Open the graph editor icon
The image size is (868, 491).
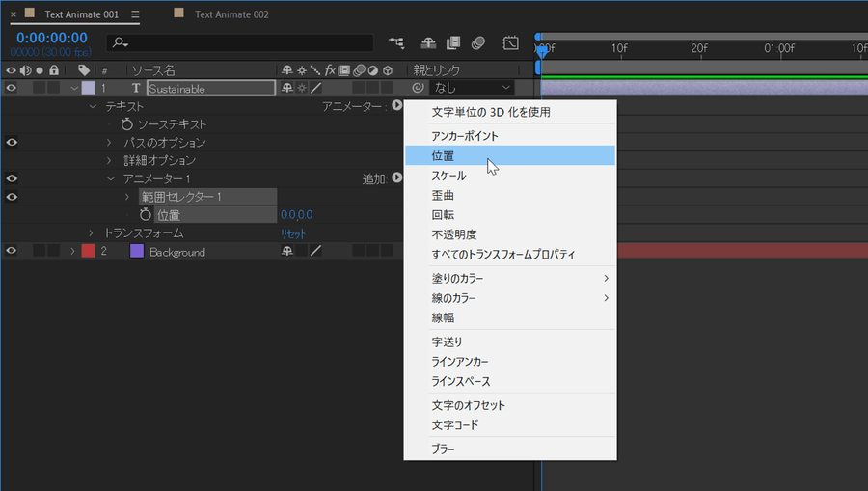point(510,43)
